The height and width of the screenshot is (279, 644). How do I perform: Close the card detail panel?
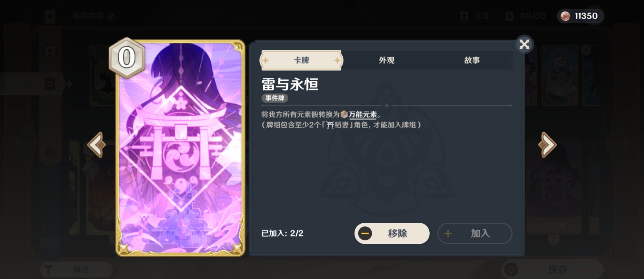point(524,44)
